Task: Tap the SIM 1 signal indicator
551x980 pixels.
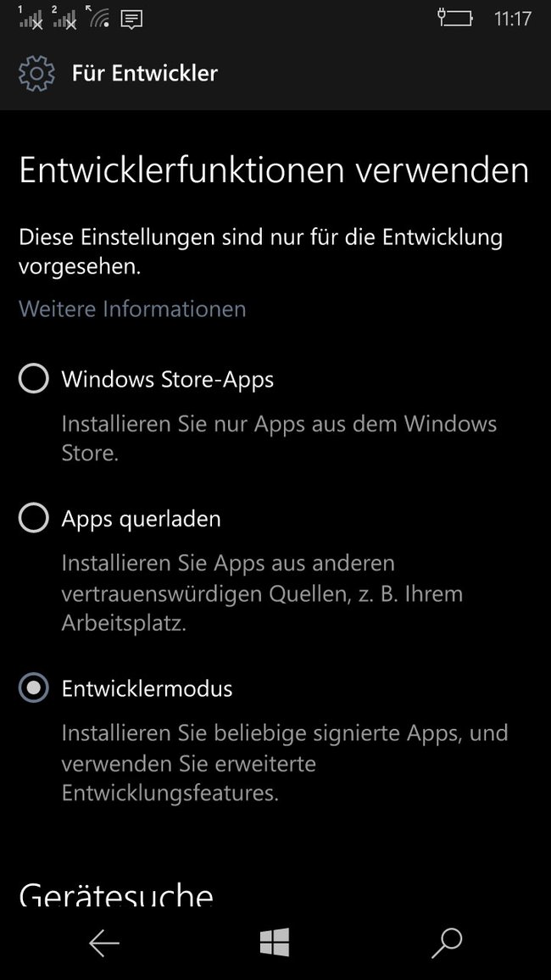Action: pyautogui.click(x=31, y=18)
